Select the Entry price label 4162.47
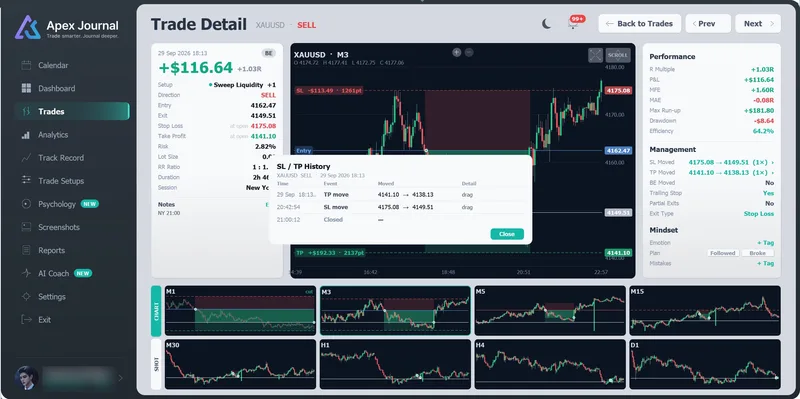800x399 pixels. pos(618,151)
